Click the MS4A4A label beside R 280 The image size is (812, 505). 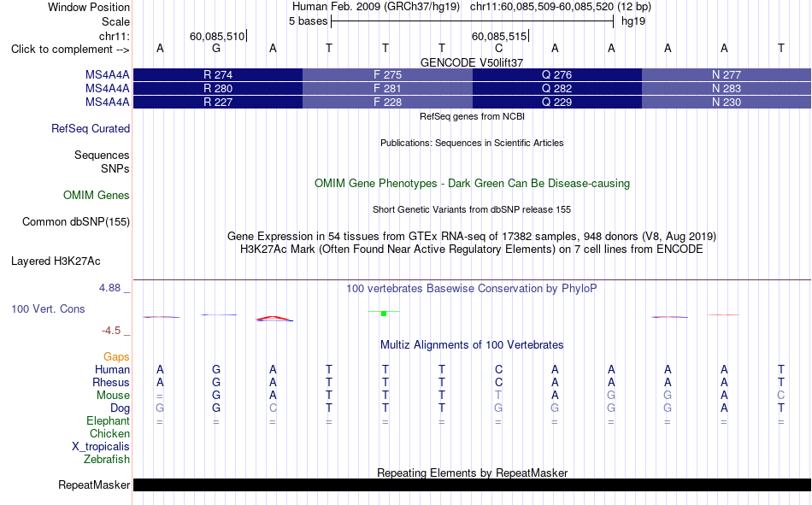click(107, 89)
